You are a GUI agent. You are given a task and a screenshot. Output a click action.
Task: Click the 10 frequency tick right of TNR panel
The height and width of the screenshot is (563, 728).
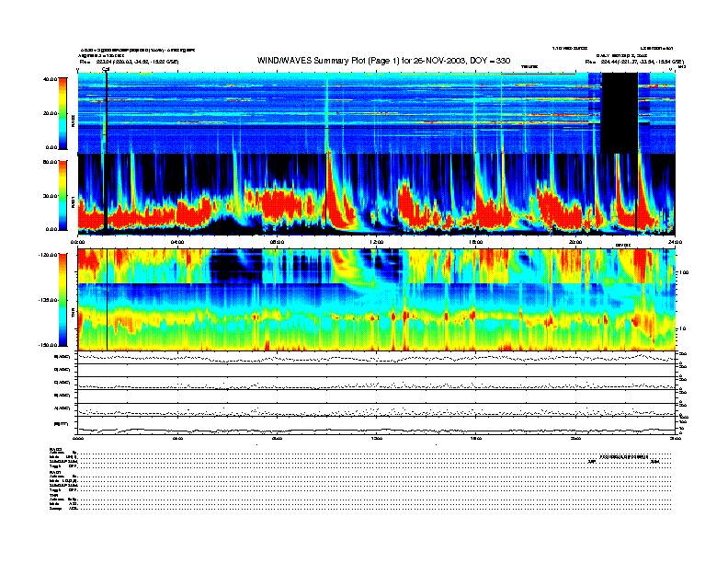coord(681,329)
